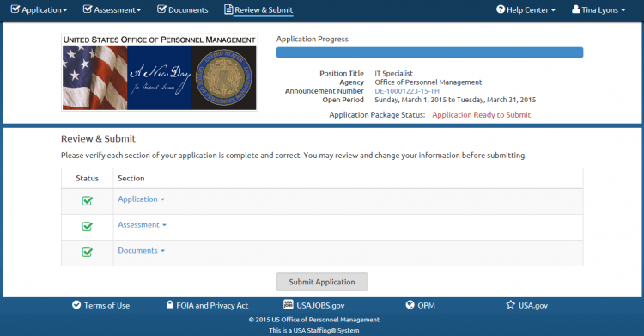
Task: Click the green check status for Application row
Action: click(x=87, y=201)
